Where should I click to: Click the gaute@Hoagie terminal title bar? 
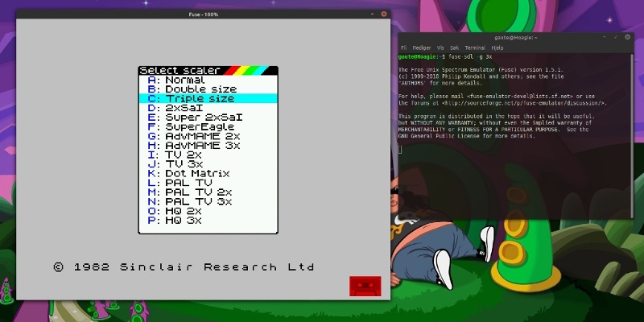coord(516,37)
